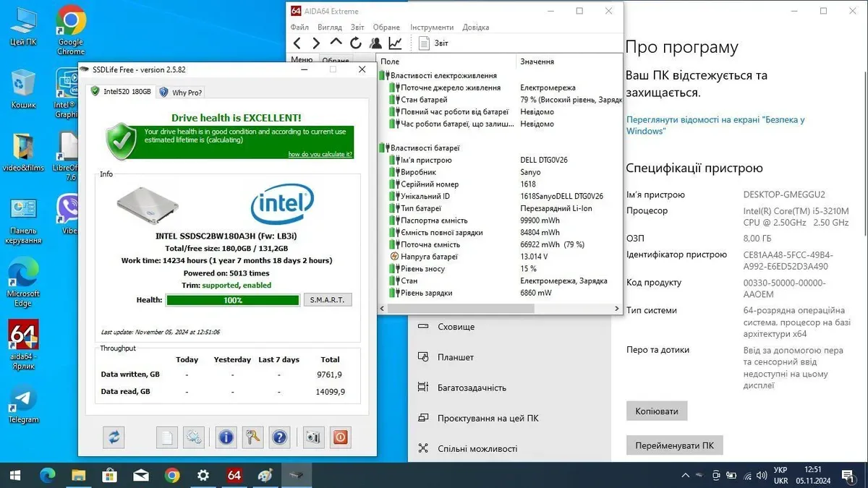The height and width of the screenshot is (488, 868).
Task: Open the AIDA64 graph chart toolbar icon
Action: [x=395, y=43]
